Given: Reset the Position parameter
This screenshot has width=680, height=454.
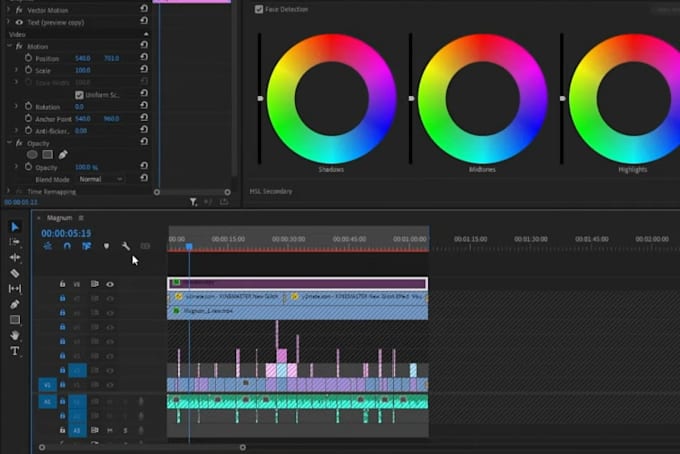Looking at the screenshot, I should 144,57.
